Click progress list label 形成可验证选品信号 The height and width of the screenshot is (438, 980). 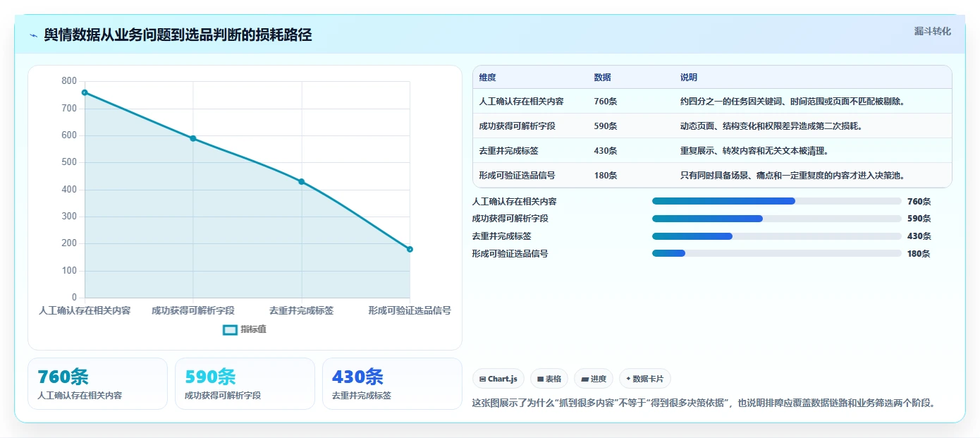(510, 254)
